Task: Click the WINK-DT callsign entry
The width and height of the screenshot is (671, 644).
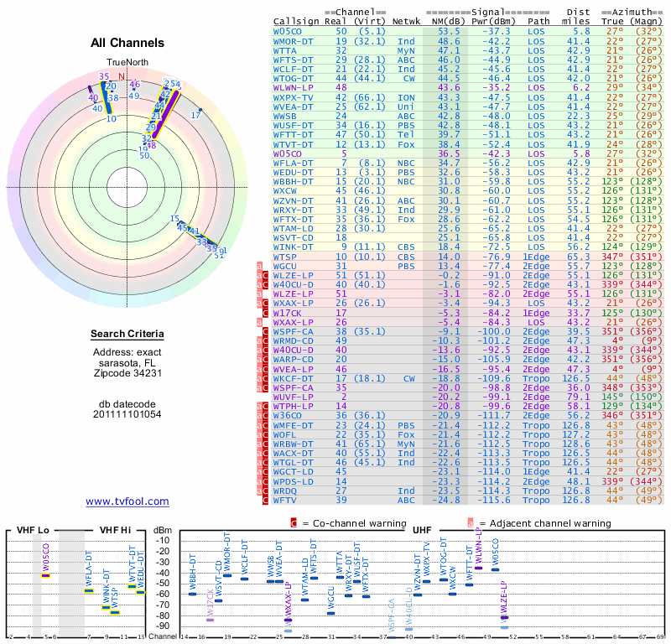Action: 293,247
